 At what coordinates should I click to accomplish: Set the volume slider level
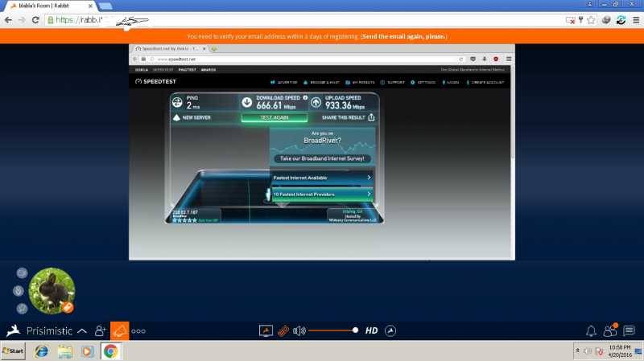332,330
